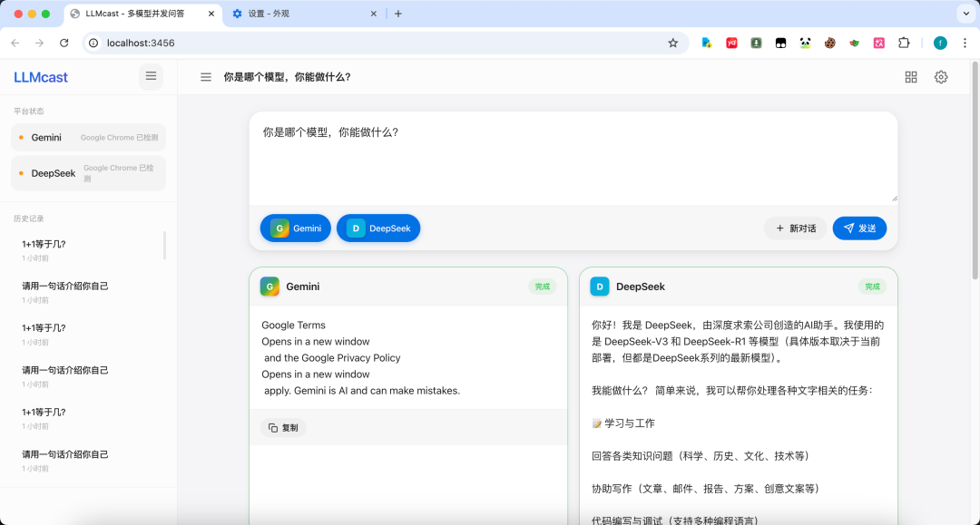This screenshot has width=980, height=525.
Task: Go forward in browser history
Action: (x=39, y=44)
